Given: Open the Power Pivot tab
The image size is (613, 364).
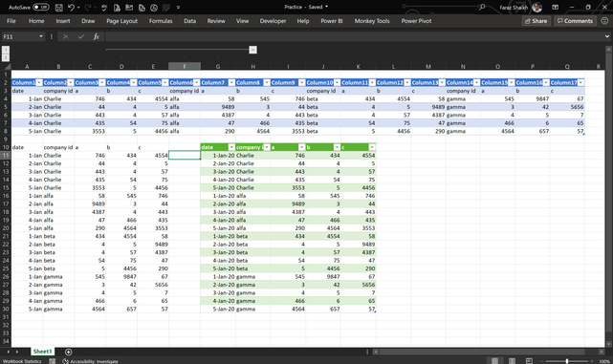Looking at the screenshot, I should tap(416, 21).
